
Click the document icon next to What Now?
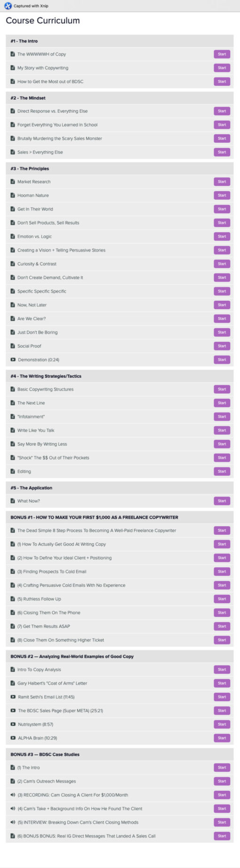(x=13, y=501)
